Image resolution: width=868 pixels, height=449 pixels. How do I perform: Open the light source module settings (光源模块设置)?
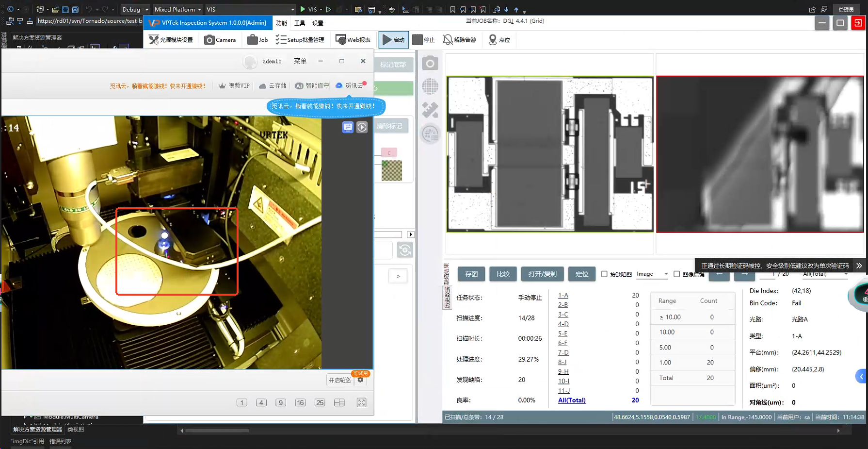click(x=171, y=40)
